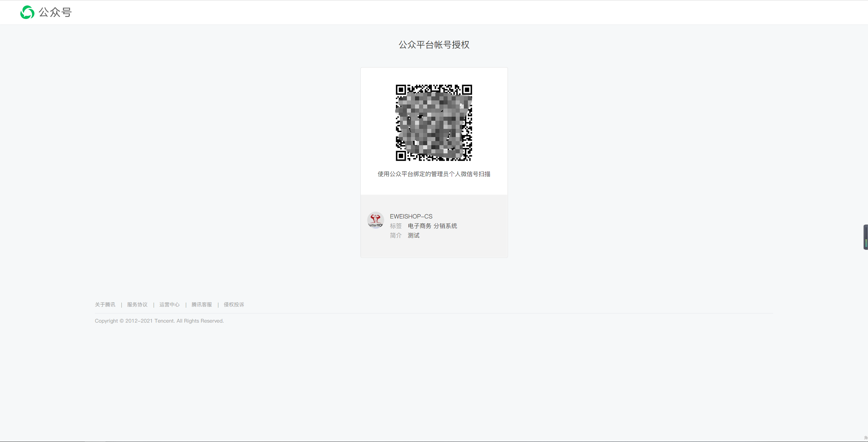
Task: Click the Copyright 2012-2021 Tencent text
Action: click(159, 321)
